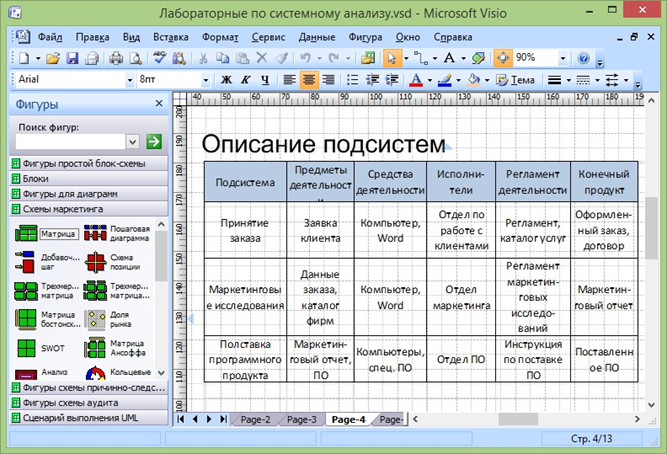Run spelling check icon
Image resolution: width=667 pixels, height=454 pixels.
(160, 58)
